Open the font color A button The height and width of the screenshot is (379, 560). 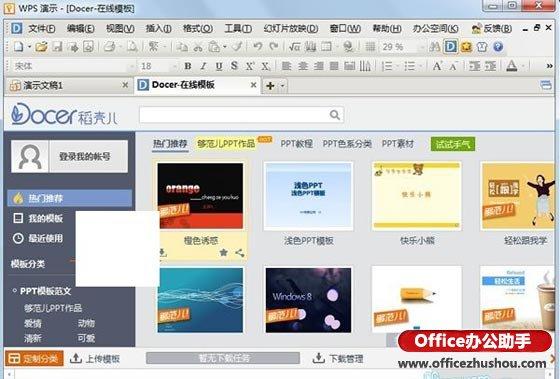(x=512, y=66)
